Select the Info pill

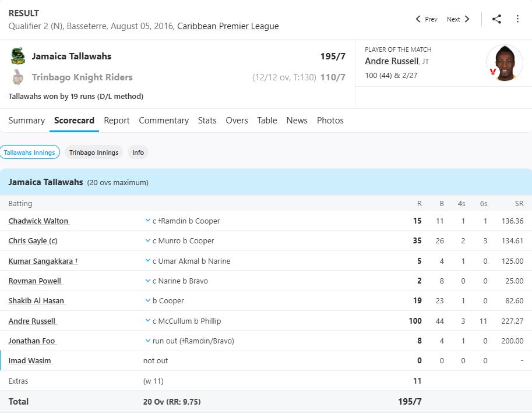point(138,152)
